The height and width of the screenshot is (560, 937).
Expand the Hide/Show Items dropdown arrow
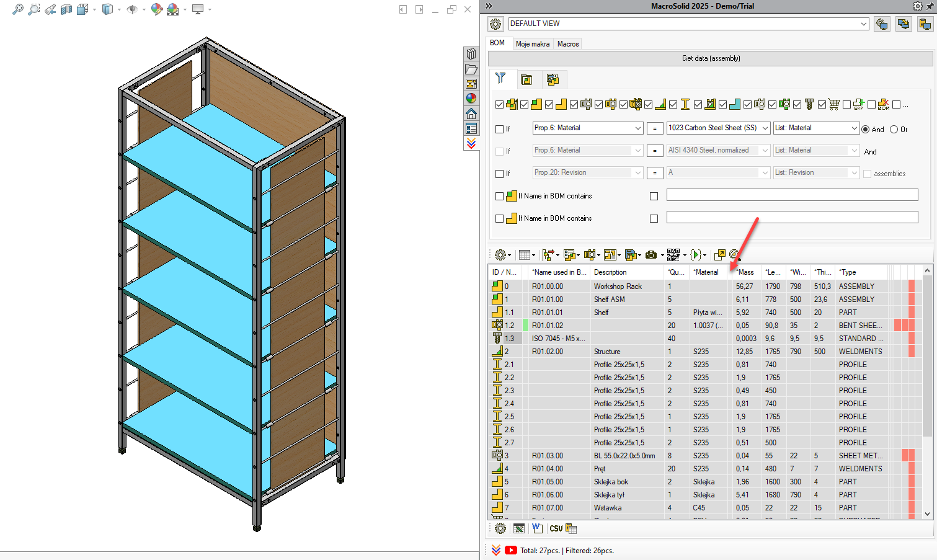[144, 9]
